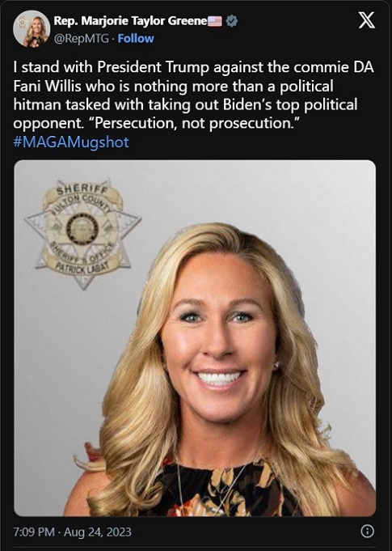Open the round profile avatar picture
The width and height of the screenshot is (392, 551).
pyautogui.click(x=32, y=28)
